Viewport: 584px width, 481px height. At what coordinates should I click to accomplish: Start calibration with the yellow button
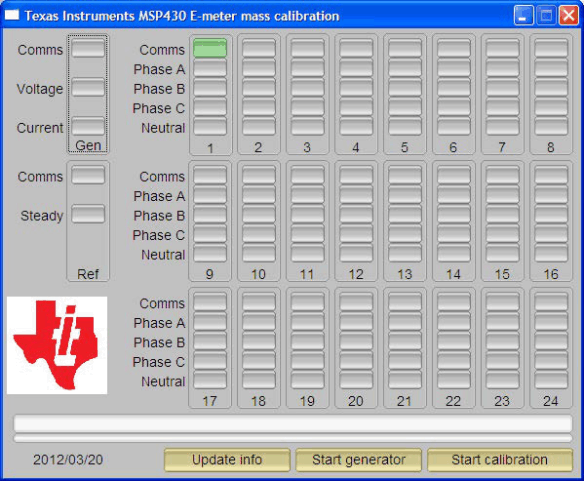[x=500, y=460]
